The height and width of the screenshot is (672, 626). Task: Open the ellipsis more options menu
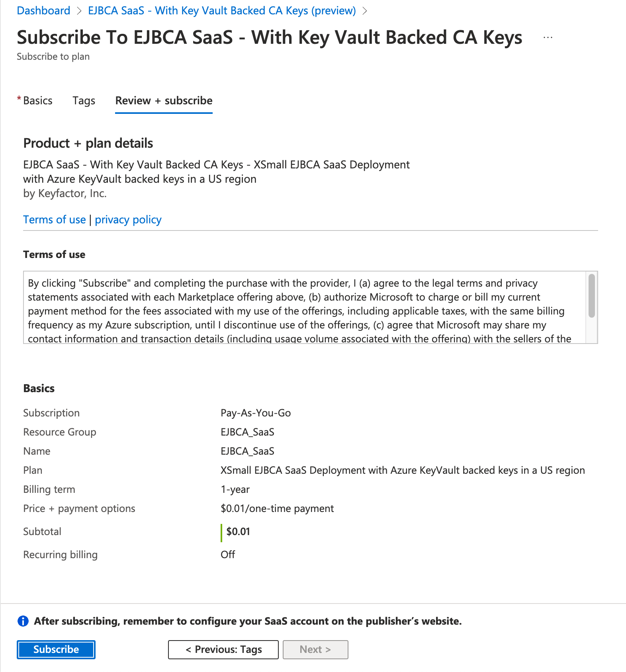548,37
